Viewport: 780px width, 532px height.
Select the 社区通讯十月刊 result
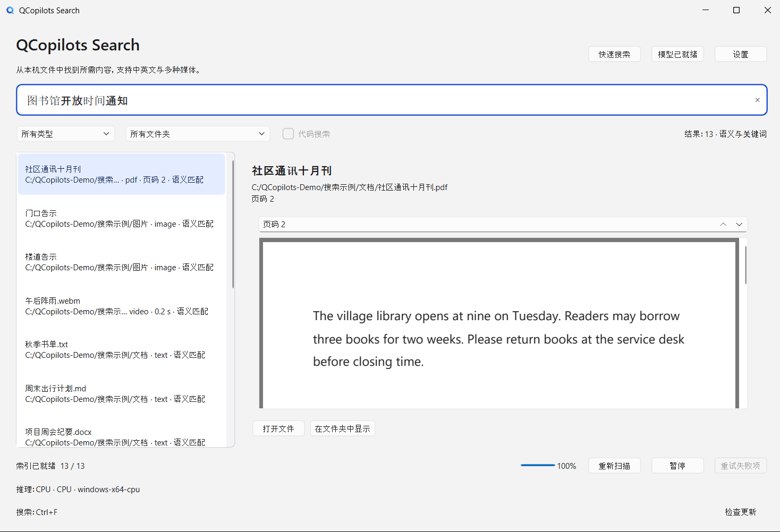122,174
